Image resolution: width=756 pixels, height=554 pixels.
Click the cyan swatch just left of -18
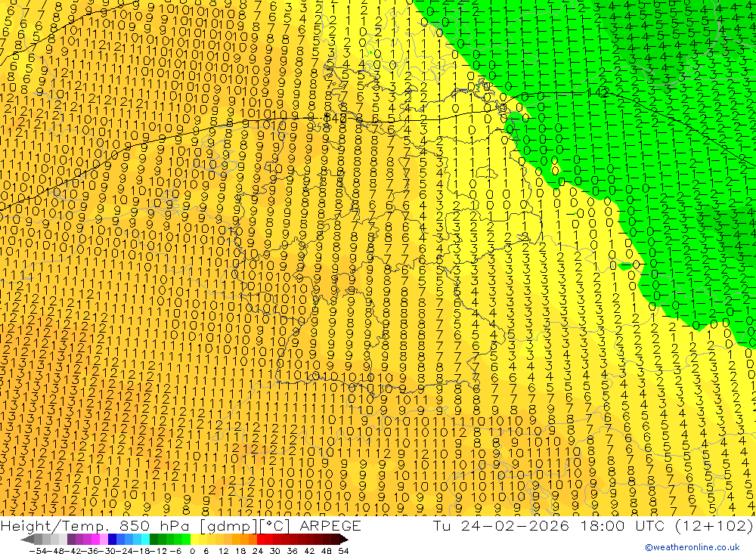coord(145,540)
